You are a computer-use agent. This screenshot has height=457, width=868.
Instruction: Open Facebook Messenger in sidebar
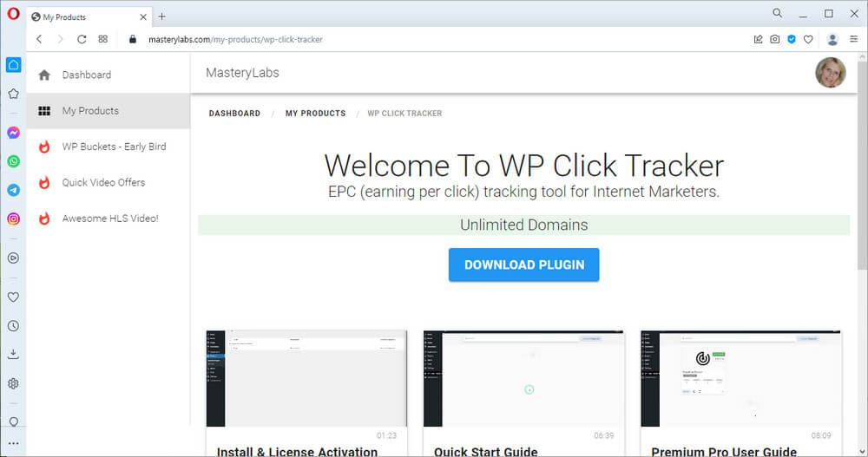tap(13, 133)
